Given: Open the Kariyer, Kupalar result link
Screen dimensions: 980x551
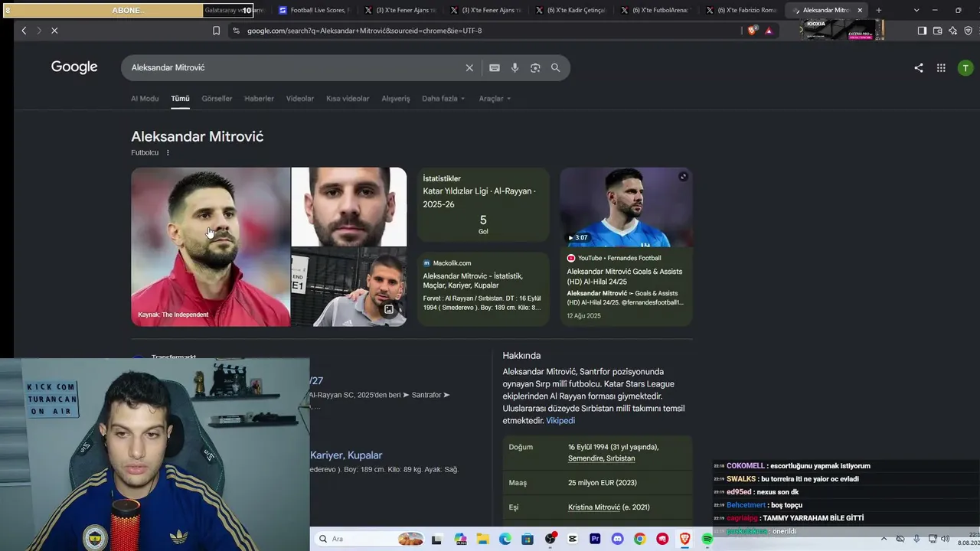Looking at the screenshot, I should (x=346, y=455).
